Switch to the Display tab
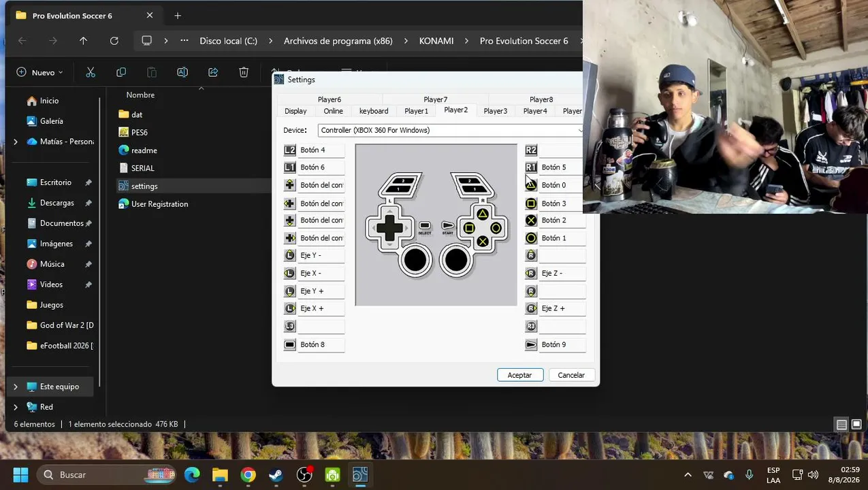This screenshot has height=490, width=868. click(295, 111)
